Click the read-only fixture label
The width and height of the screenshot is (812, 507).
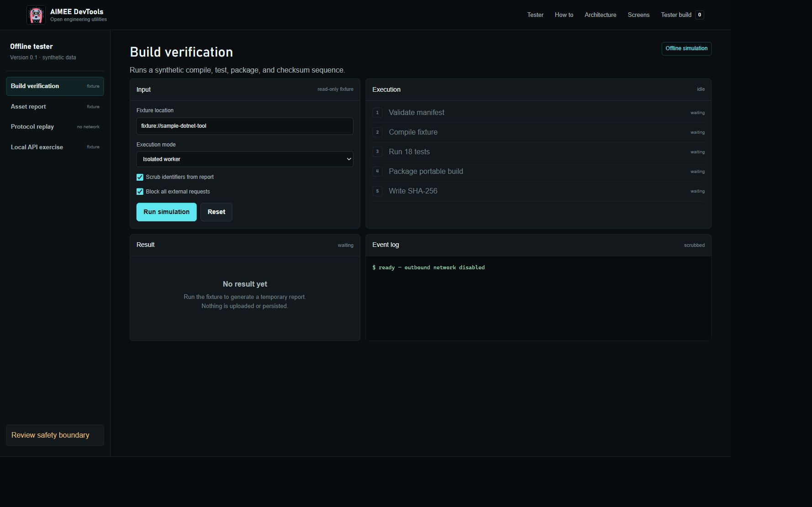pyautogui.click(x=335, y=89)
